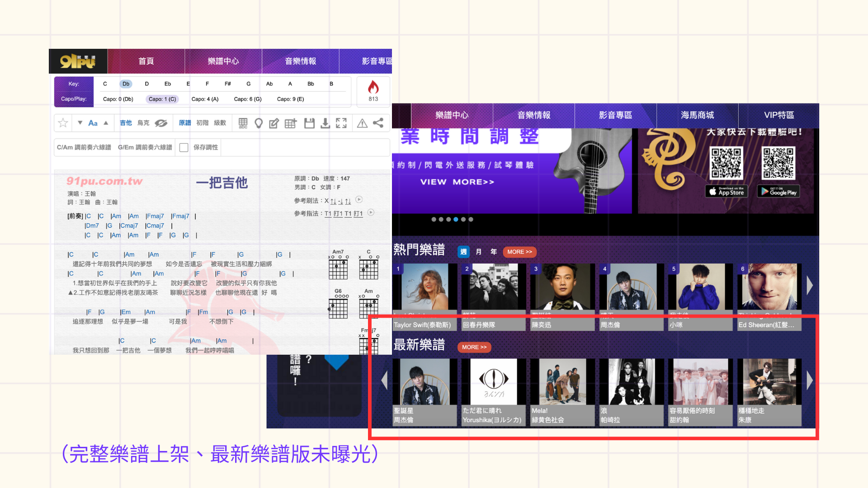Report a problem with the warning triangle icon
The height and width of the screenshot is (488, 868).
click(362, 123)
